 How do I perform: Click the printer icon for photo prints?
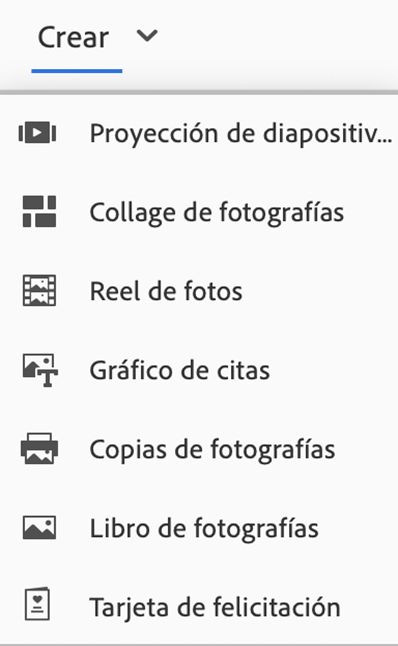click(39, 449)
